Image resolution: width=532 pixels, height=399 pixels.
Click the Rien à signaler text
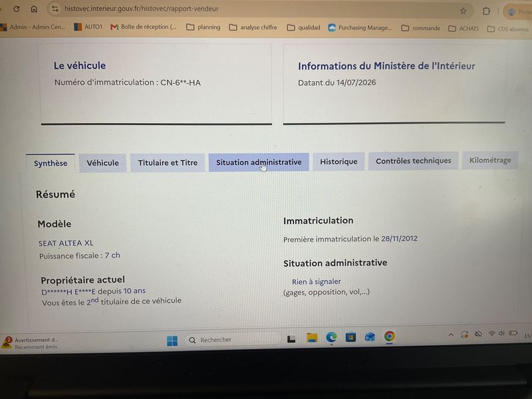point(317,281)
